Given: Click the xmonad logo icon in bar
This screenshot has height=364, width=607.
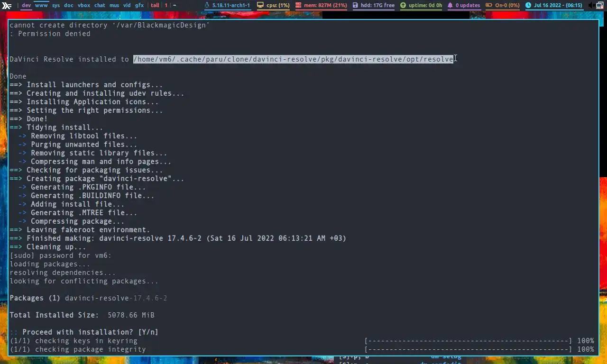Looking at the screenshot, I should [x=7, y=6].
